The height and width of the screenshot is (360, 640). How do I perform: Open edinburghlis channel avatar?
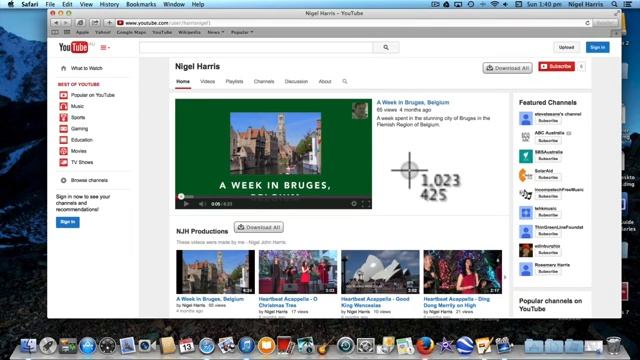click(526, 250)
